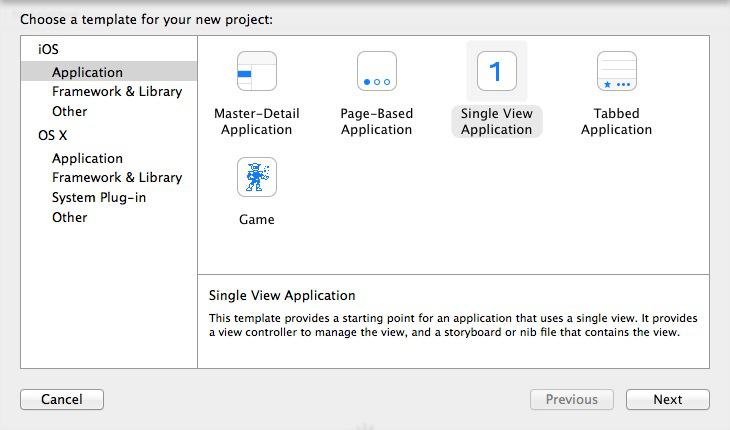Screen dimensions: 730x430
Task: Select Application under the iOS section
Action: coord(87,72)
